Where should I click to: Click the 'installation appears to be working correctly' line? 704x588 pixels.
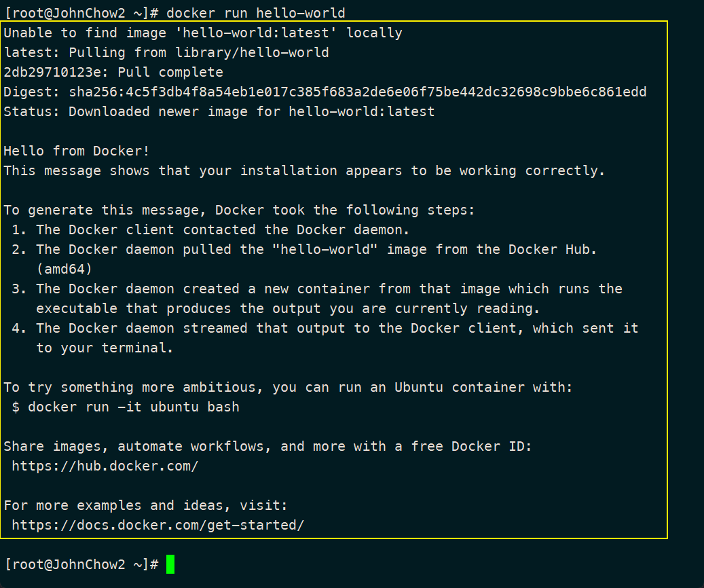coord(304,170)
